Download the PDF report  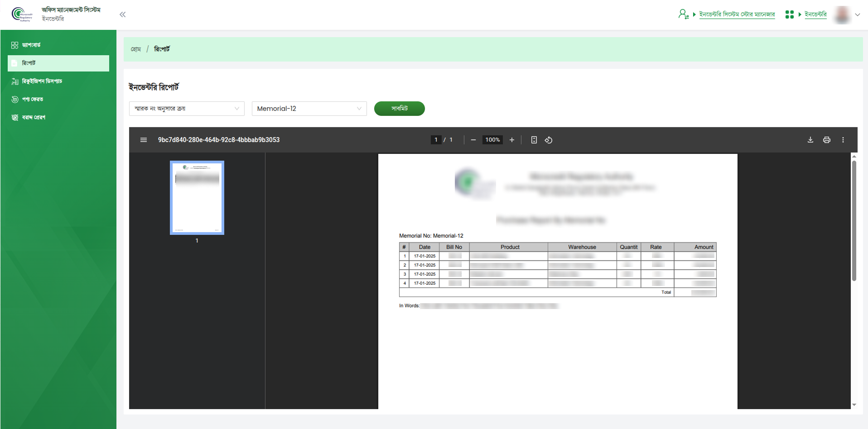tap(810, 140)
